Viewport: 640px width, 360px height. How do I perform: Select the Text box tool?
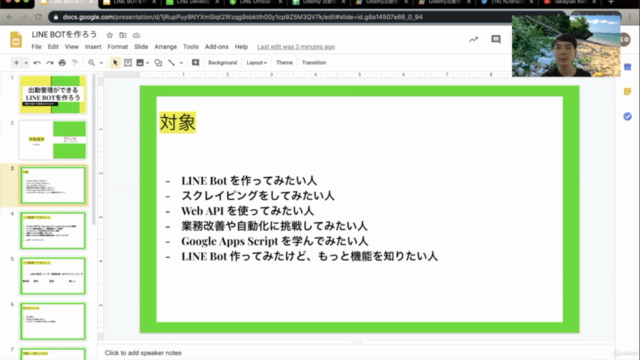[x=128, y=62]
